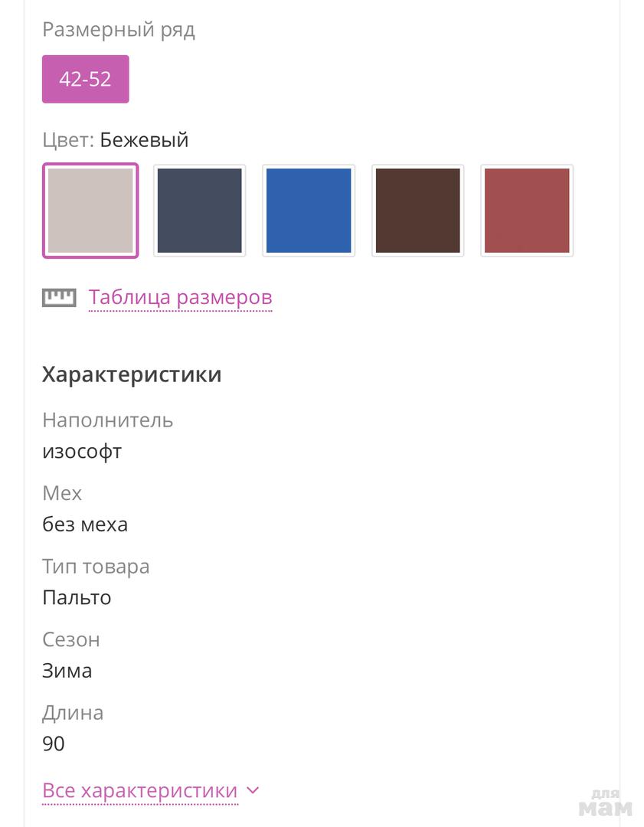
Task: Pick the terracotta red color swatch
Action: (527, 211)
